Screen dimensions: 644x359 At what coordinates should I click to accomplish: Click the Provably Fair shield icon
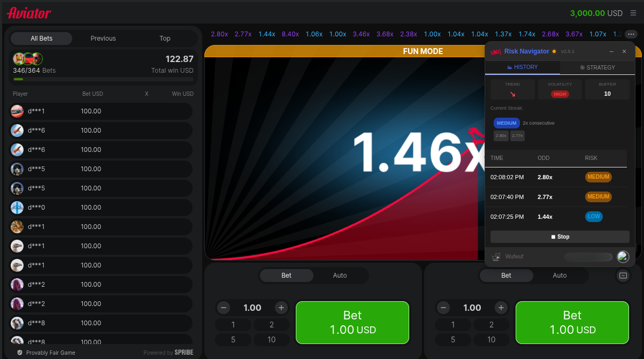[19, 353]
